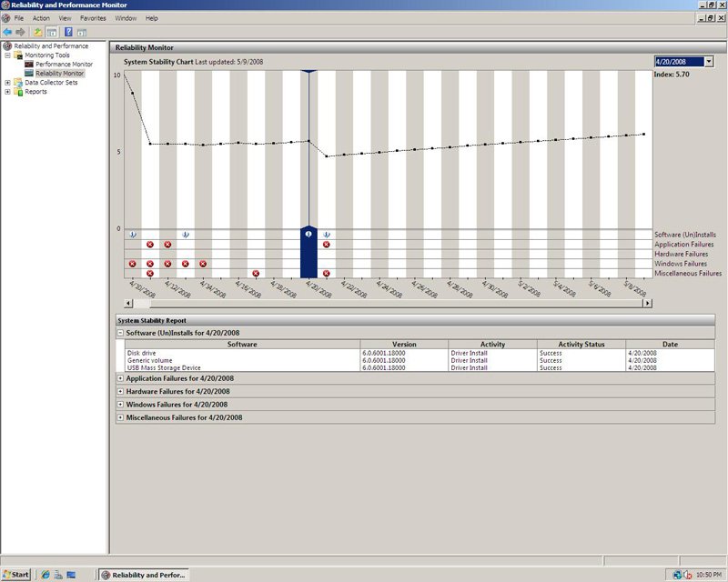Collapse the Software (Un)Installs for 4/20/2008 section

[x=120, y=333]
